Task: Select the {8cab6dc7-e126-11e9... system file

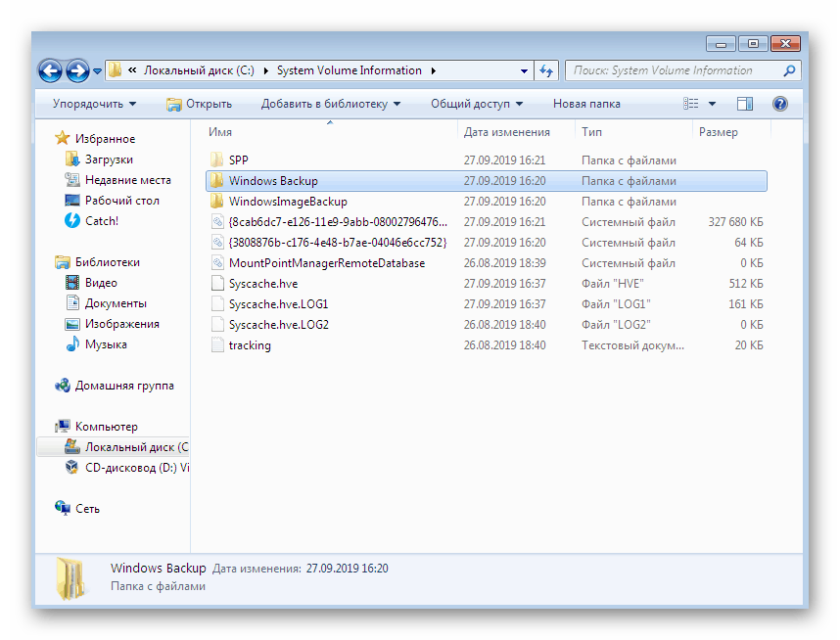Action: pyautogui.click(x=338, y=222)
